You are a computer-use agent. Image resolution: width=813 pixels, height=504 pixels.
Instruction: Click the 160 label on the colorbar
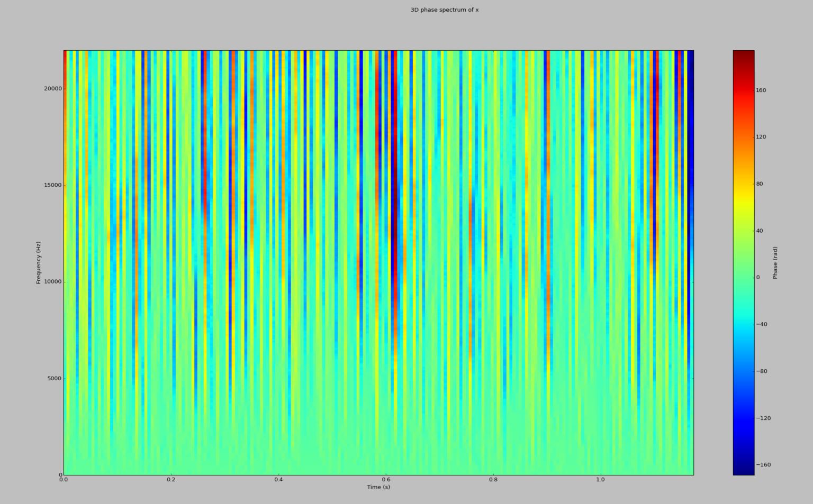click(761, 90)
